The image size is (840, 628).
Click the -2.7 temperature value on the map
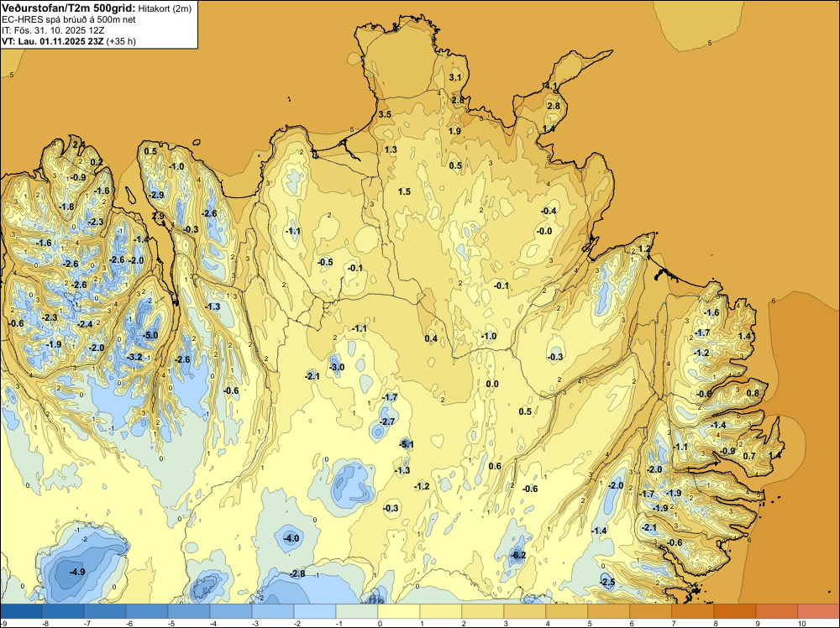click(386, 421)
